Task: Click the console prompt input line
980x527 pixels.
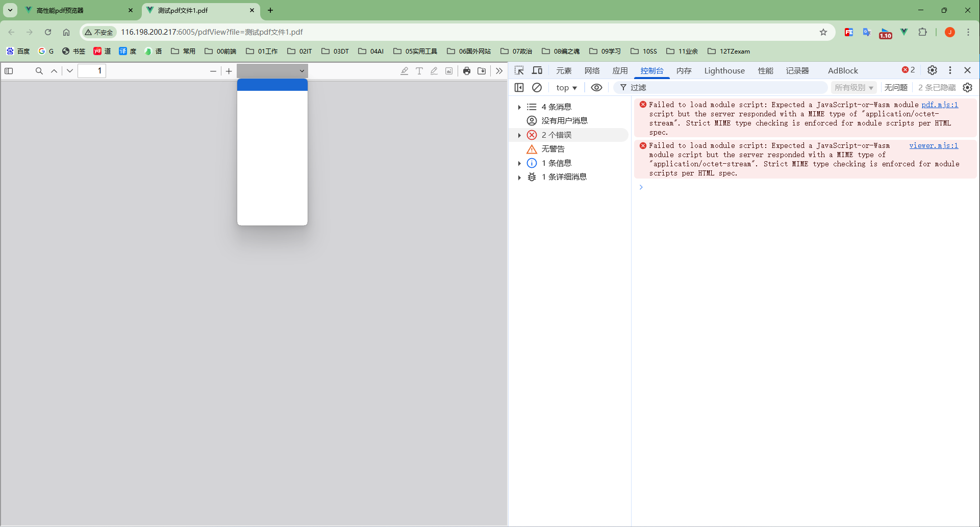Action: point(806,187)
